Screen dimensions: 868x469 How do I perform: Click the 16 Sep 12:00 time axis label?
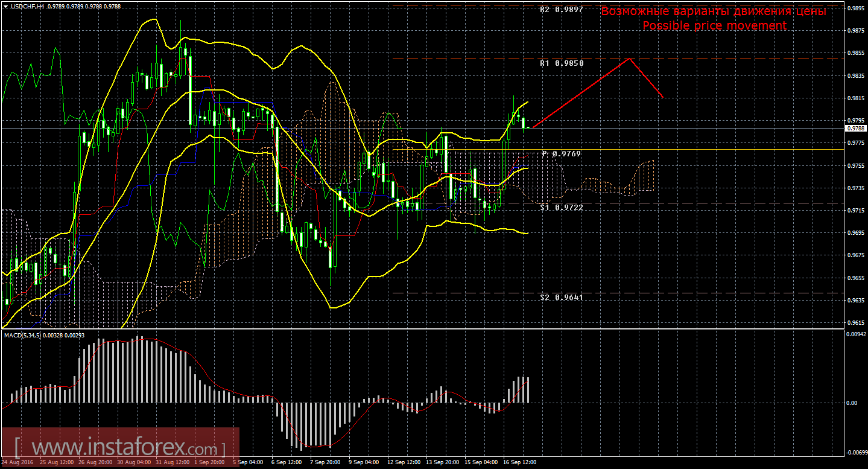519,462
